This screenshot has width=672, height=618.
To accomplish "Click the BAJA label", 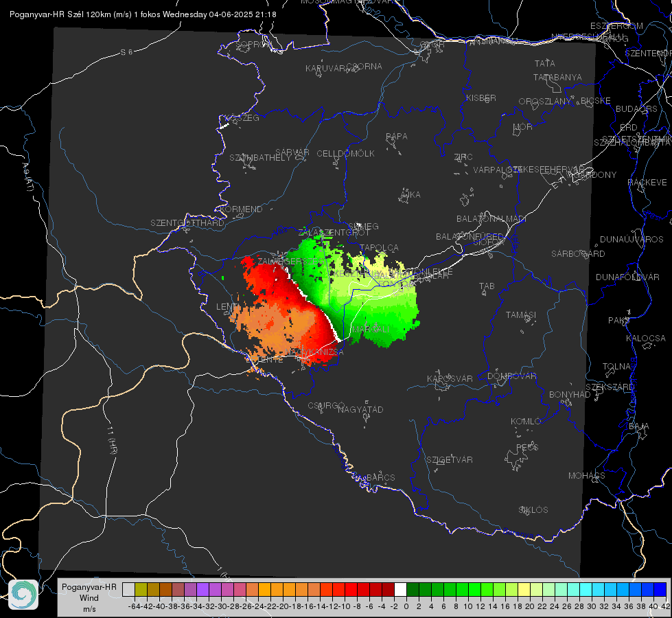I will click(639, 426).
